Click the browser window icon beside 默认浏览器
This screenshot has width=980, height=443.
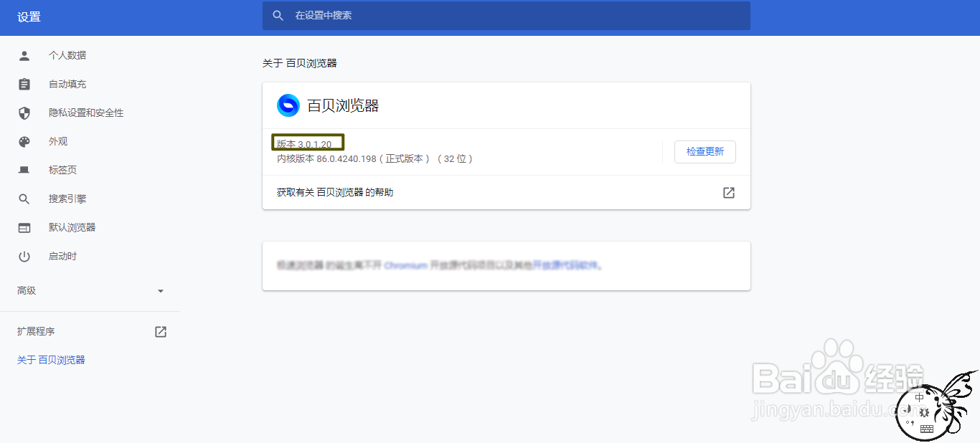click(24, 227)
